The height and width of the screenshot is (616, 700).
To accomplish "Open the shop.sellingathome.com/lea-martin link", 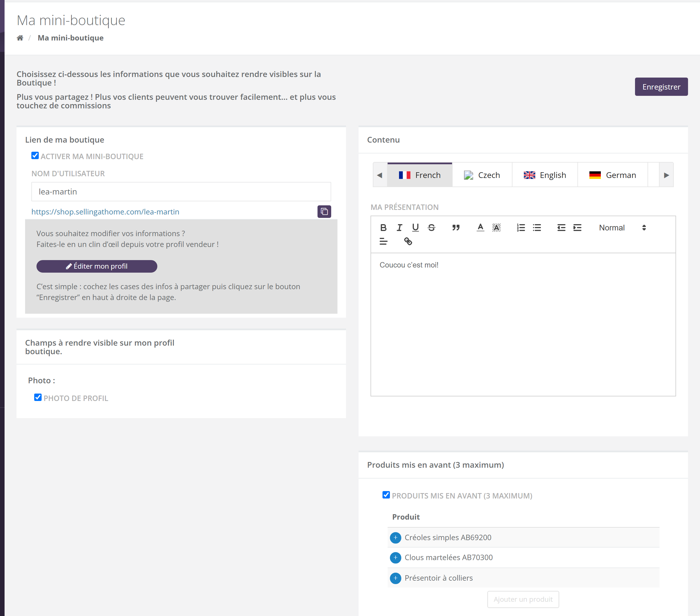I will [105, 212].
